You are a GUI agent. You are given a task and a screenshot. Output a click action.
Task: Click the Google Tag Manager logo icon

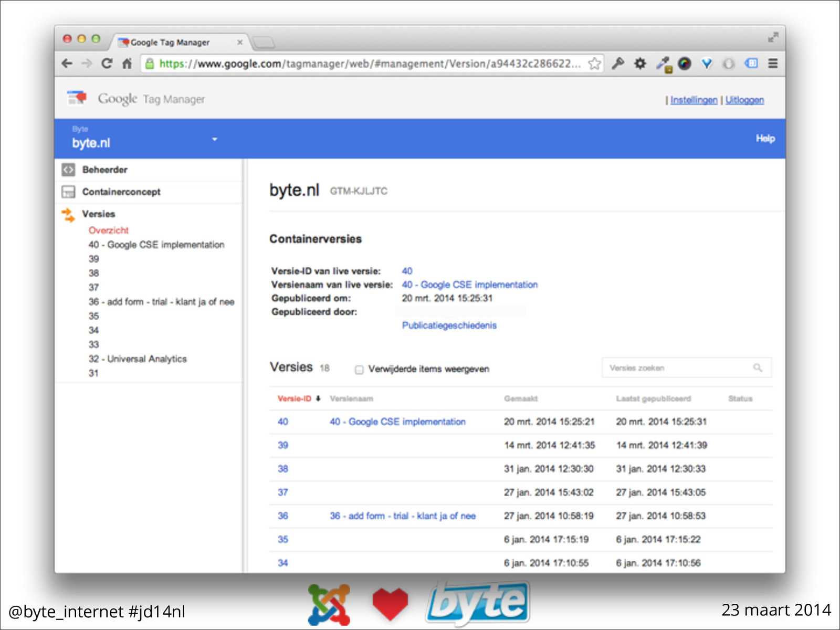coord(77,98)
